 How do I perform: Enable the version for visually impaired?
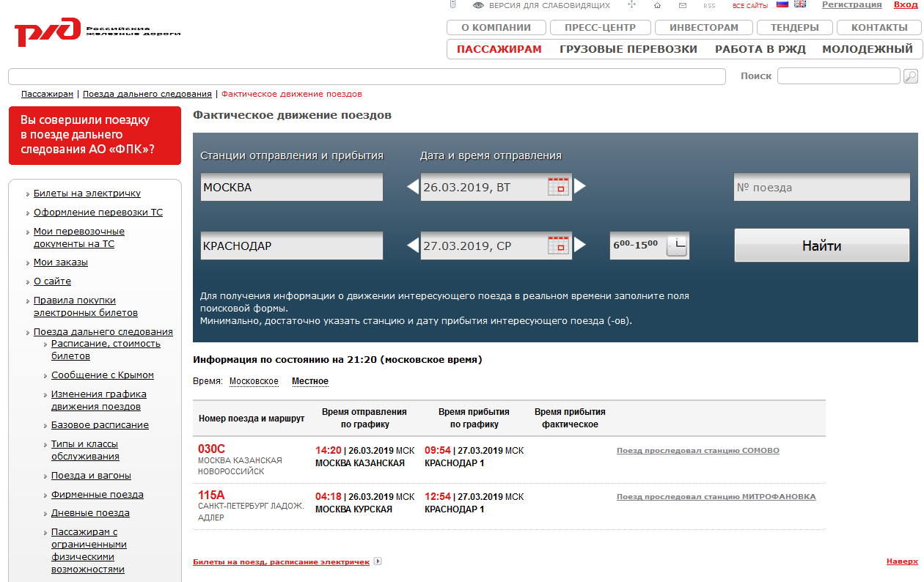541,5
